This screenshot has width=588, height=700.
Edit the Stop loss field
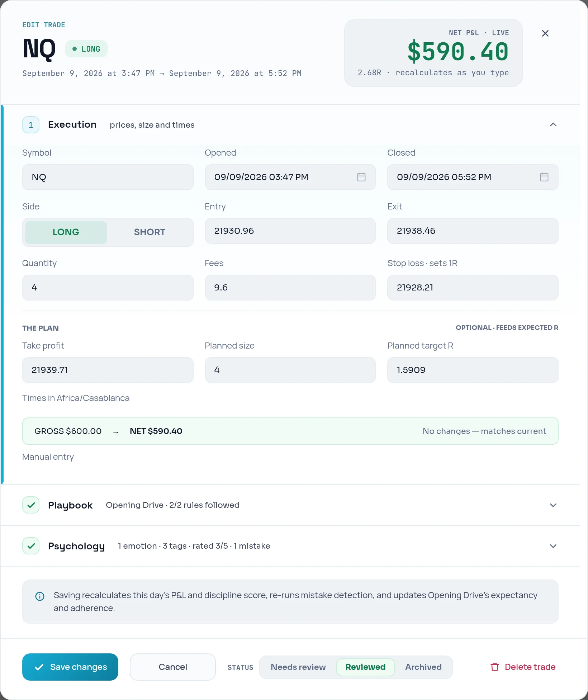(x=473, y=288)
